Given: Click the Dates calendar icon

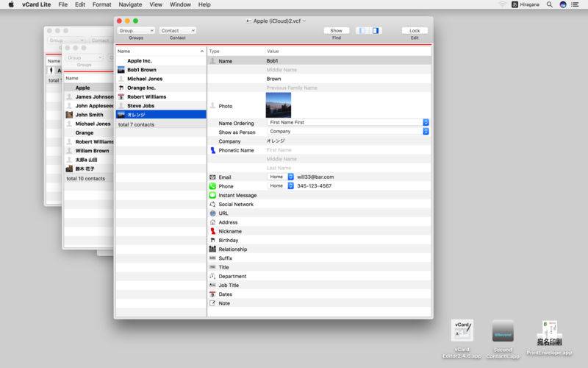Looking at the screenshot, I should (x=212, y=294).
